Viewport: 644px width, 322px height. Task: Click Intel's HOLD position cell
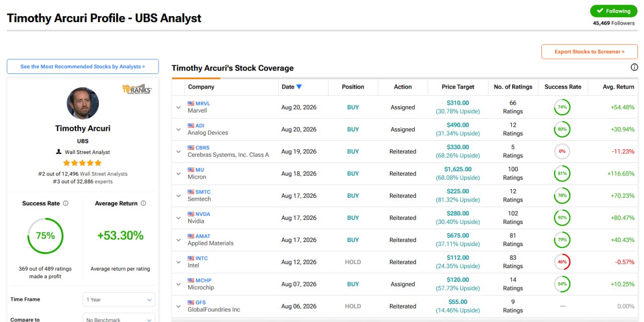pos(353,262)
